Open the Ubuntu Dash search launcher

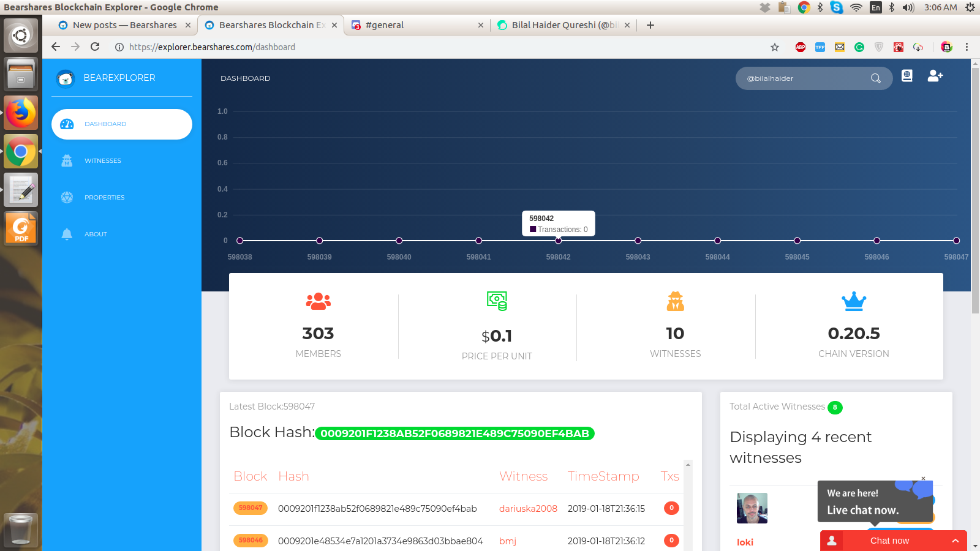[21, 36]
